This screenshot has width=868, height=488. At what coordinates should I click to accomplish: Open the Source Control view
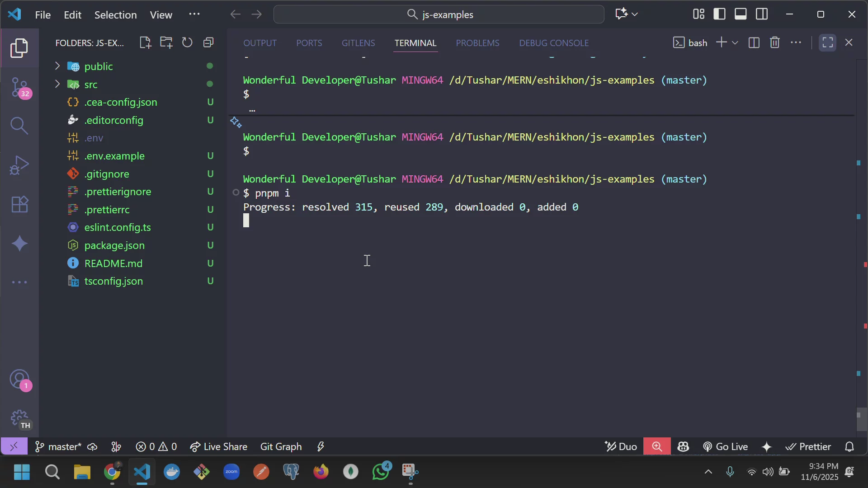(x=20, y=88)
